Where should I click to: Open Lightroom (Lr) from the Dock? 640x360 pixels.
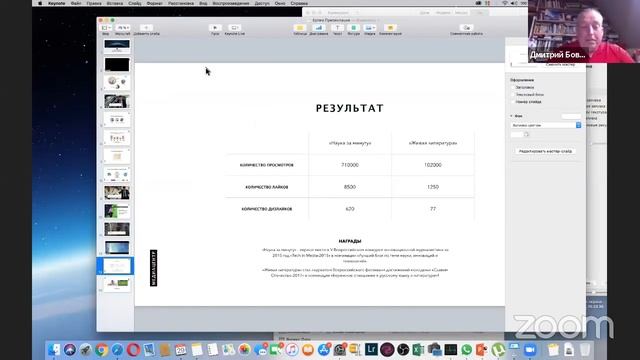click(371, 350)
